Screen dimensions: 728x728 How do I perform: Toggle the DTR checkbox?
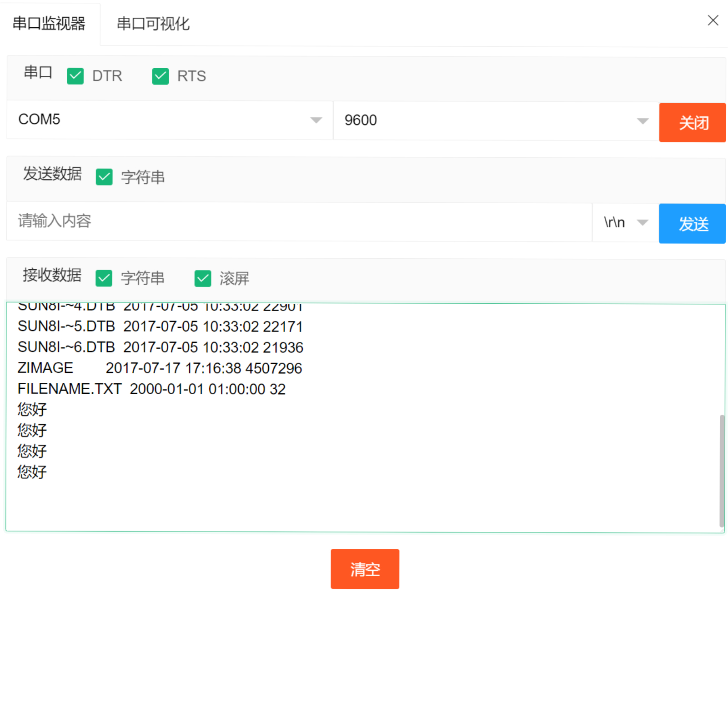pyautogui.click(x=75, y=76)
